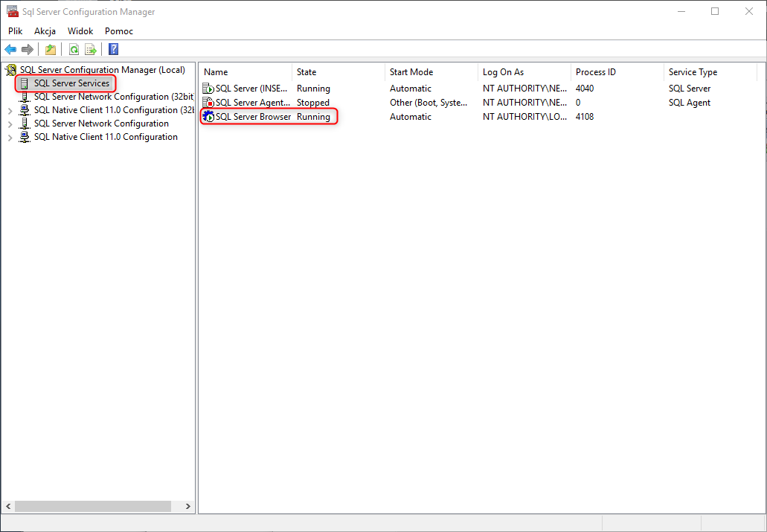
Task: Close the Sql Server Configuration Manager window
Action: tap(749, 11)
